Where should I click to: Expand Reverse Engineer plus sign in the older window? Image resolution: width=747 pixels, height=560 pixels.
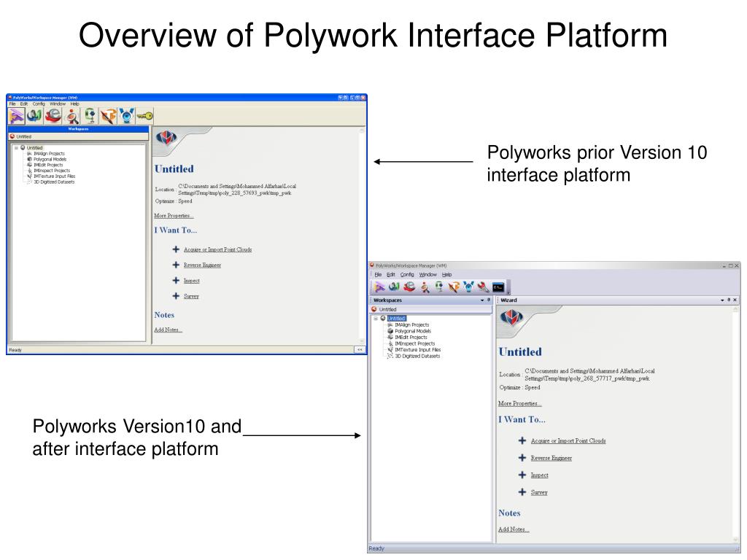pos(176,265)
